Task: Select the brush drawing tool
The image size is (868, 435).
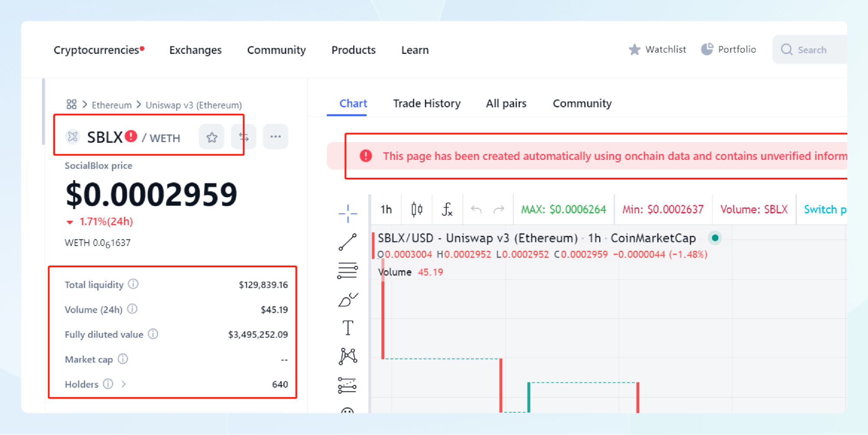Action: (348, 299)
